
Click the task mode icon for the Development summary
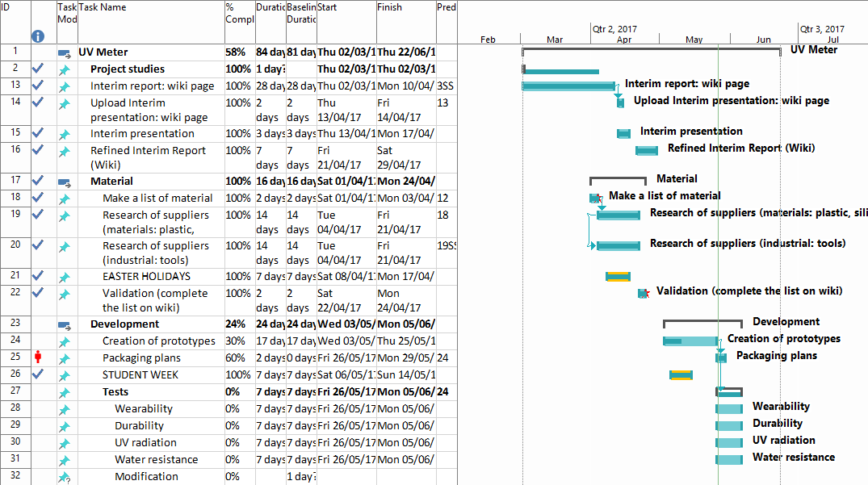(x=65, y=324)
